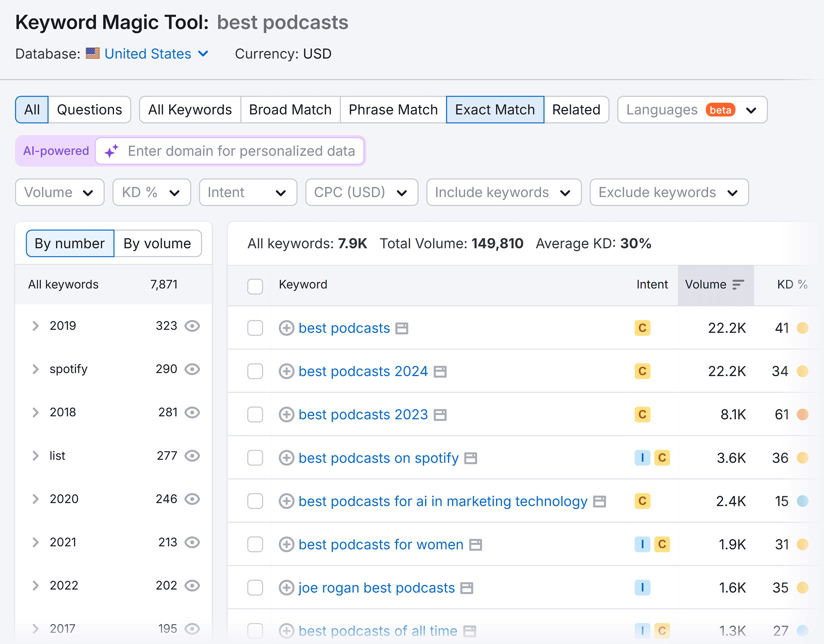Click the 'Enter domain for personalized data' field
Viewport: 824px width, 644px height.
pos(230,151)
